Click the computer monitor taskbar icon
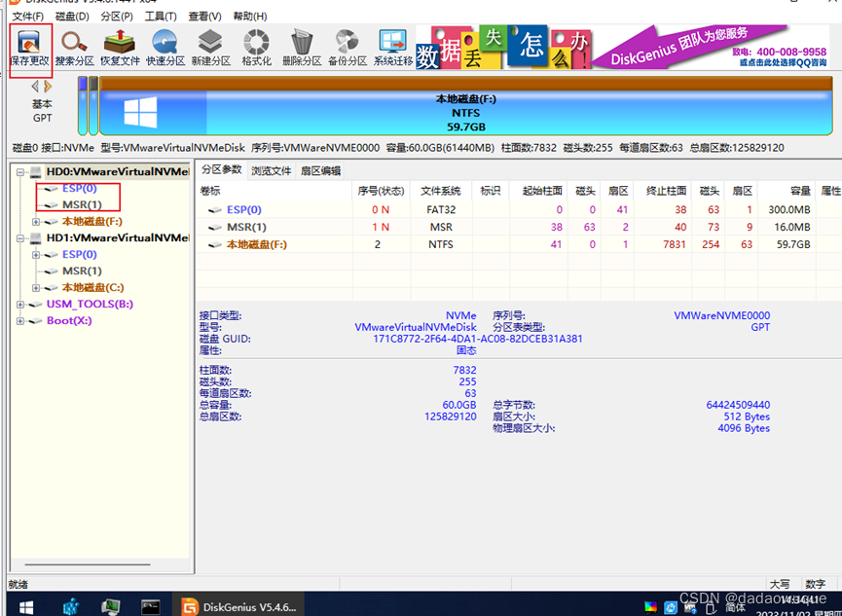This screenshot has height=616, width=842. coord(111,607)
